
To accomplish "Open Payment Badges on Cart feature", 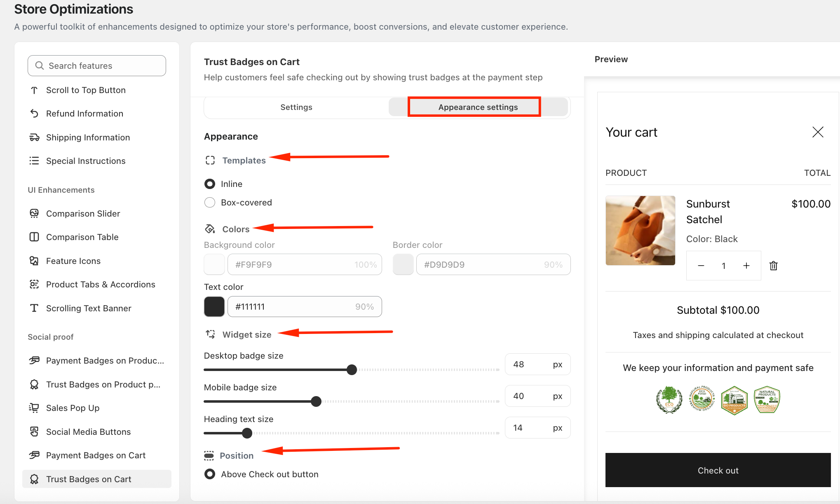I will point(96,455).
